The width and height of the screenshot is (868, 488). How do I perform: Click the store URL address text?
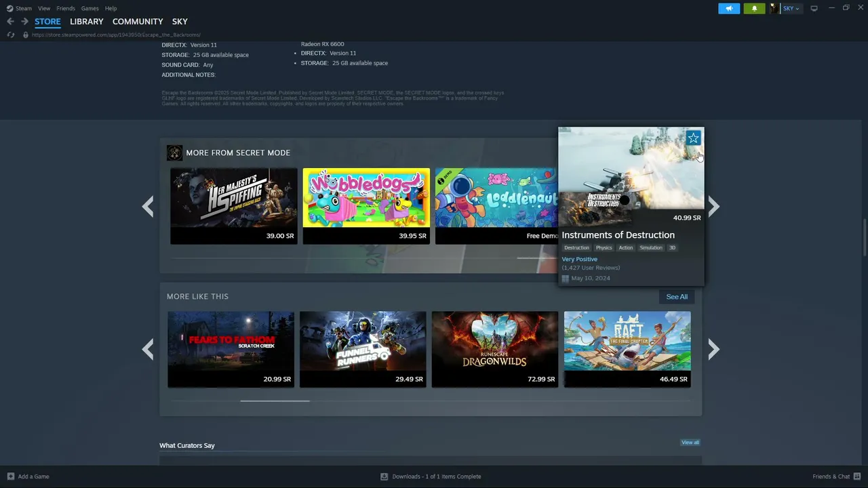point(116,35)
